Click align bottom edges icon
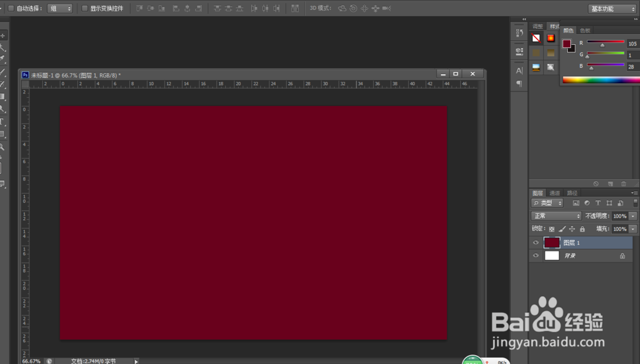The image size is (640, 364). coord(162,8)
